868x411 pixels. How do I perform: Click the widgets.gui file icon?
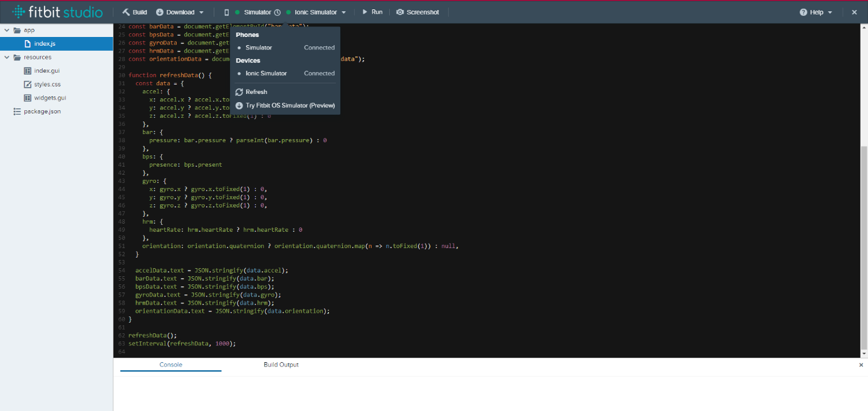pos(28,98)
